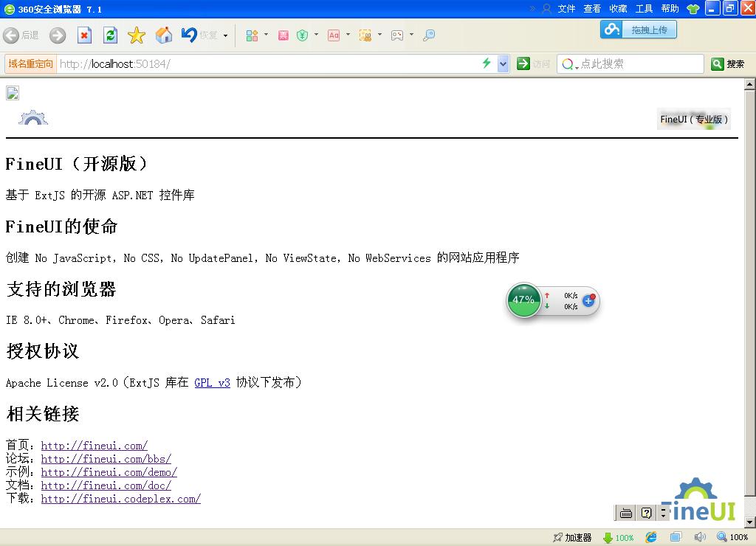Click the 拖拽上传 cloud upload button
Image resolution: width=756 pixels, height=546 pixels.
pos(639,30)
